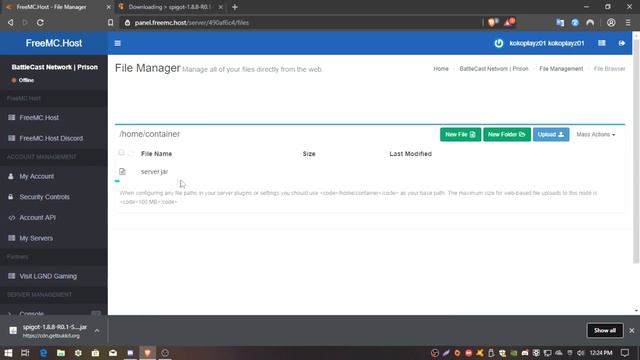This screenshot has width=640, height=360.
Task: Click the File Management breadcrumb
Action: 561,69
